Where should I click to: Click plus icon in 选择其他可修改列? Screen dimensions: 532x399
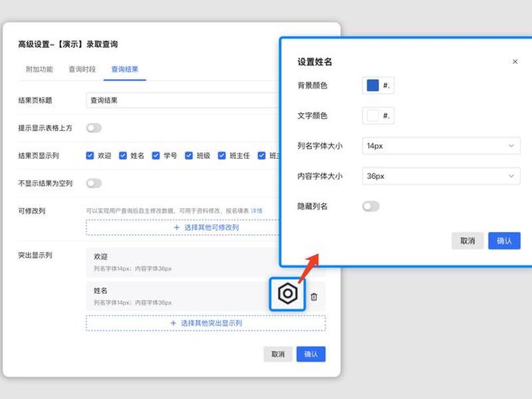coord(176,227)
